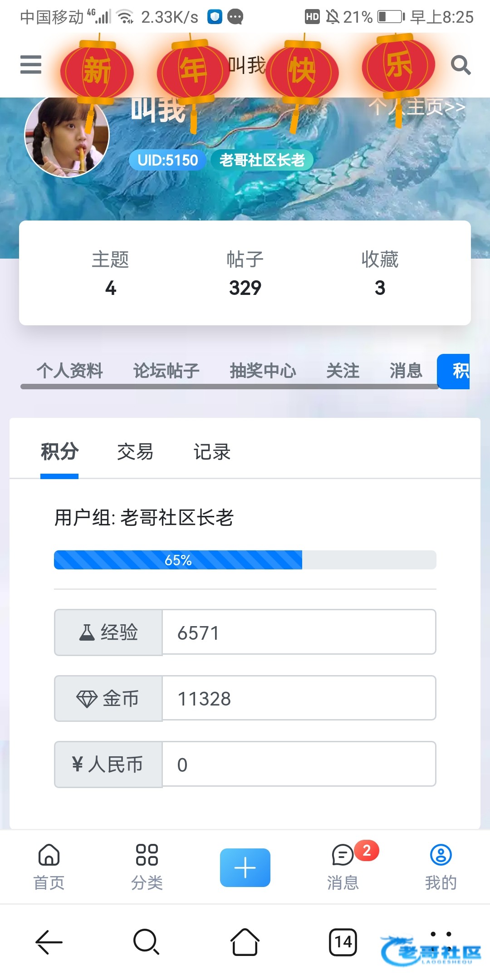Open 消息 messages with badge
Viewport: 490px width, 980px height.
[343, 867]
